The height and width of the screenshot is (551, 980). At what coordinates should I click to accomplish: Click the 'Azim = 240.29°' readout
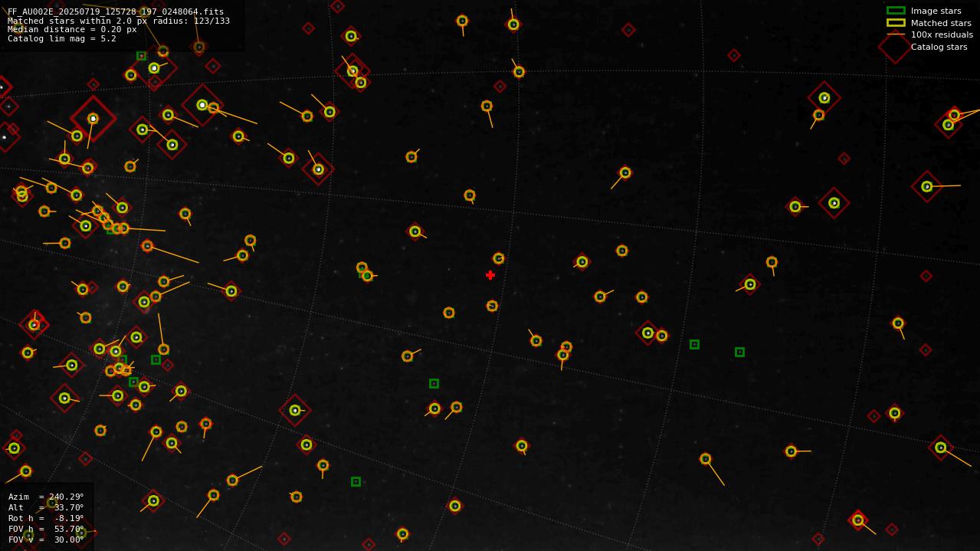click(46, 497)
